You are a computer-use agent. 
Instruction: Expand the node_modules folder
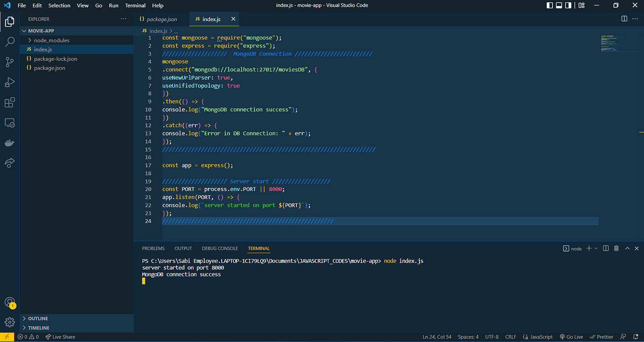point(76,40)
